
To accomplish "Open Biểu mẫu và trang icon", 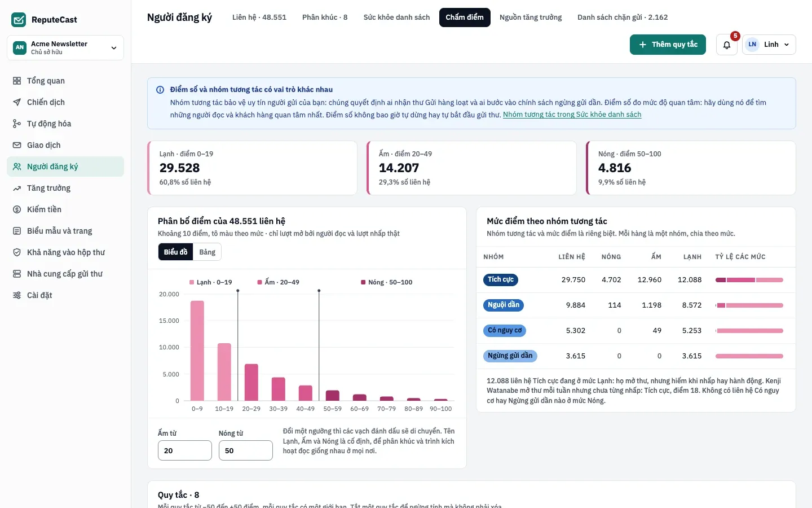I will click(x=17, y=231).
